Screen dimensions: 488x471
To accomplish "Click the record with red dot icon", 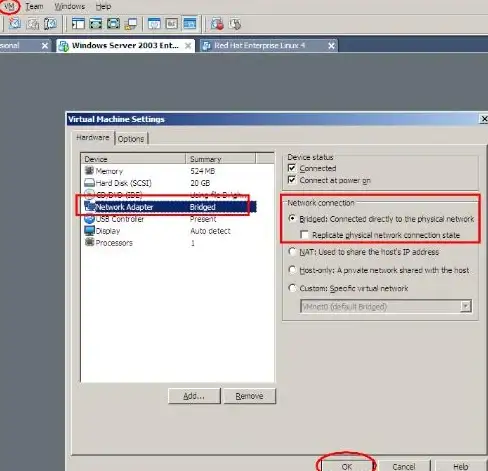I will pyautogui.click(x=217, y=24).
